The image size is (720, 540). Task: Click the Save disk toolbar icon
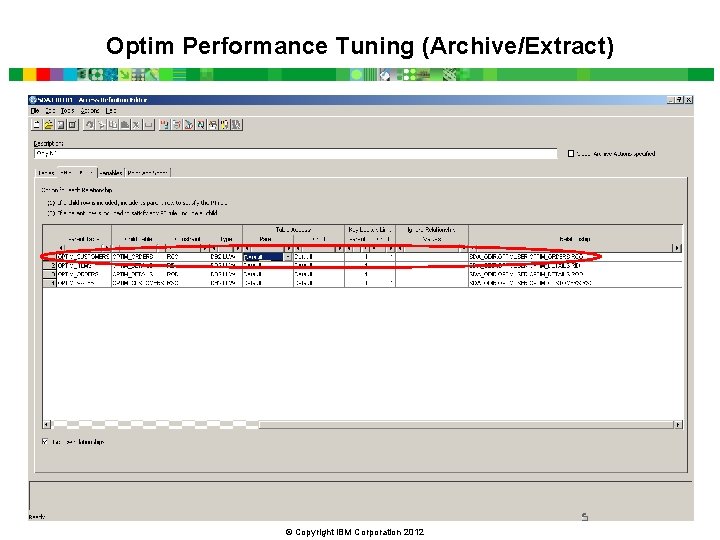click(x=61, y=124)
